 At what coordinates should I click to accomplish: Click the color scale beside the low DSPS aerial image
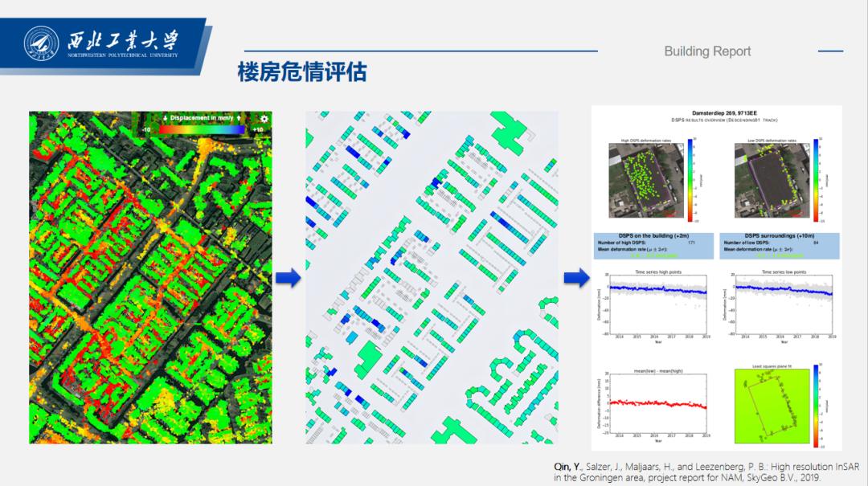pyautogui.click(x=816, y=181)
